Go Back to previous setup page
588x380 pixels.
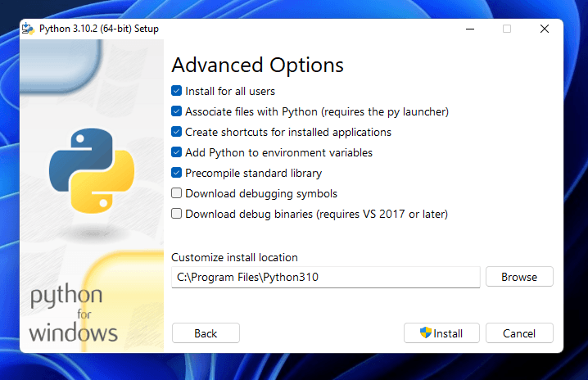[206, 333]
